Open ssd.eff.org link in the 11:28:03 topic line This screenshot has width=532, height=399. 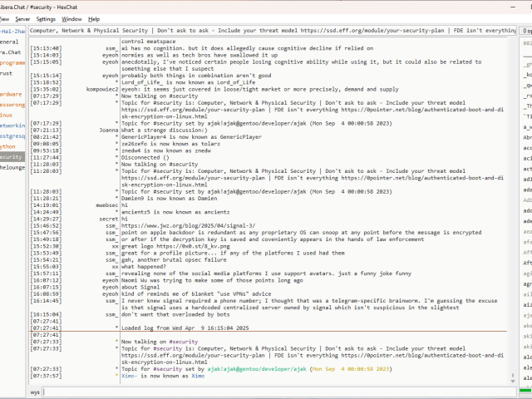tap(193, 178)
